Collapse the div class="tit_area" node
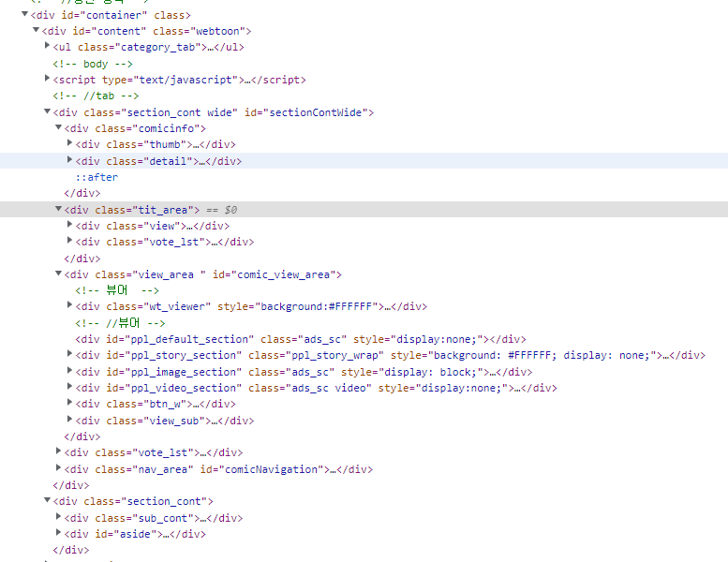 [58, 208]
